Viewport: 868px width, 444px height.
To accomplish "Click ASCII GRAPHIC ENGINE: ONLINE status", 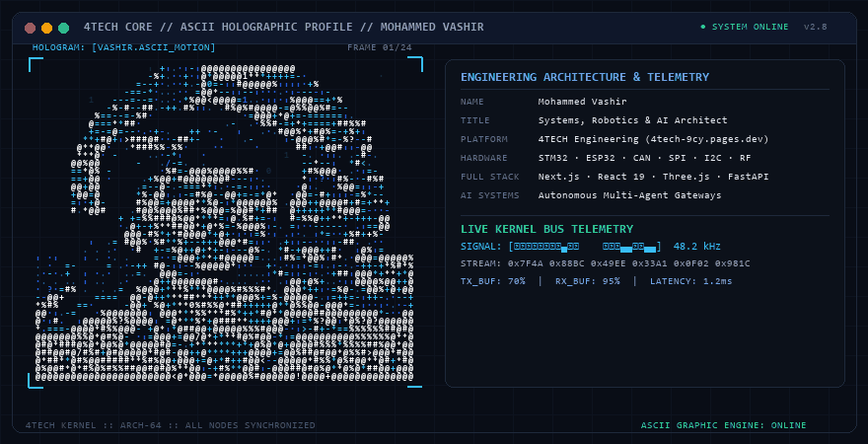I will [724, 425].
